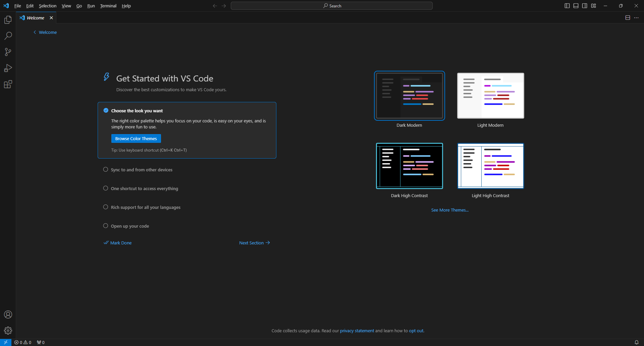
Task: Open the Search sidebar panel
Action: pyautogui.click(x=8, y=36)
